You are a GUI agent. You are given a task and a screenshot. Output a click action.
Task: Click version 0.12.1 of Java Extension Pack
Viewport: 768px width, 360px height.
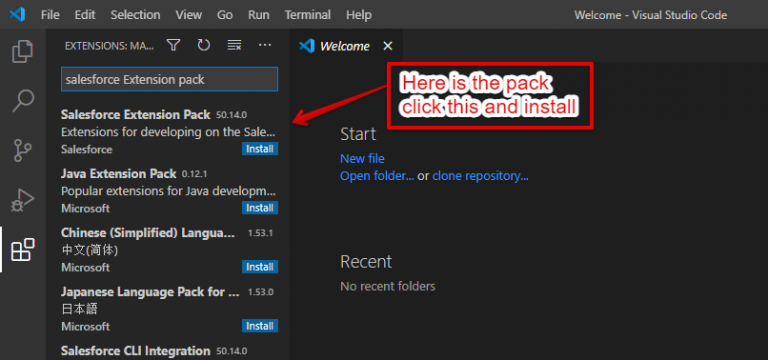pyautogui.click(x=195, y=174)
